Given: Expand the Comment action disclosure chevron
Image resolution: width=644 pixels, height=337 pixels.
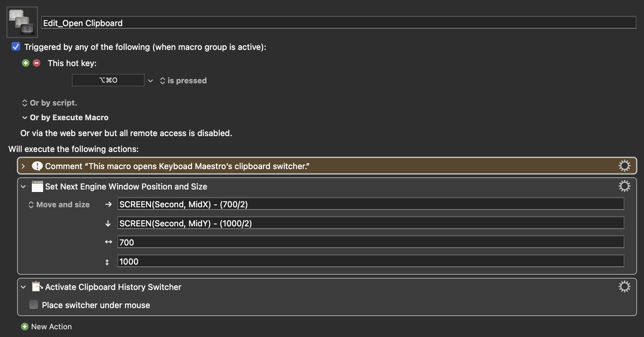Looking at the screenshot, I should coord(23,166).
